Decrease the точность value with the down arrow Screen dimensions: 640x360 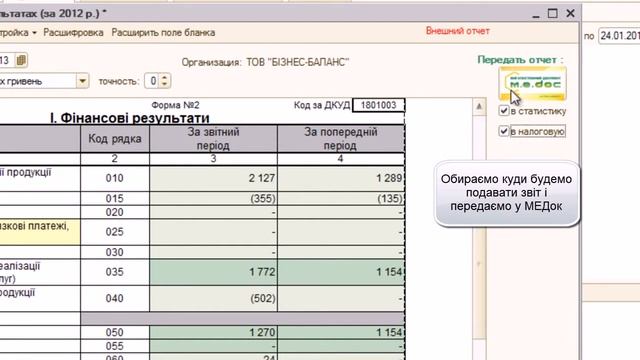point(164,84)
